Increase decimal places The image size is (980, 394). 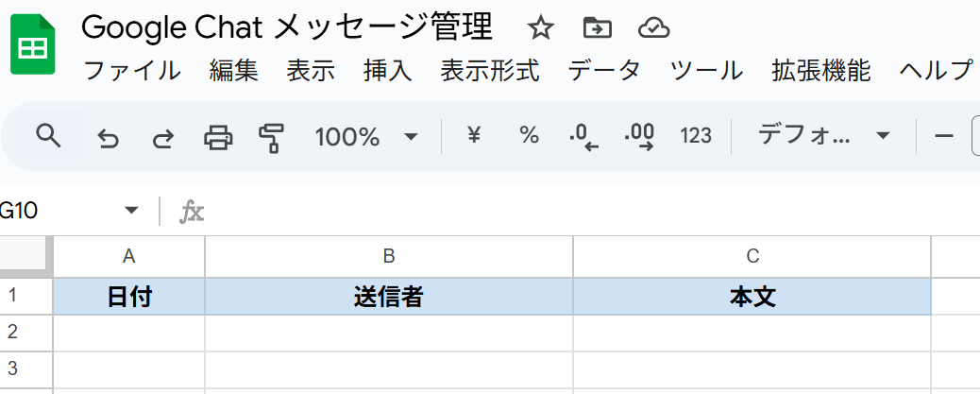(x=640, y=137)
